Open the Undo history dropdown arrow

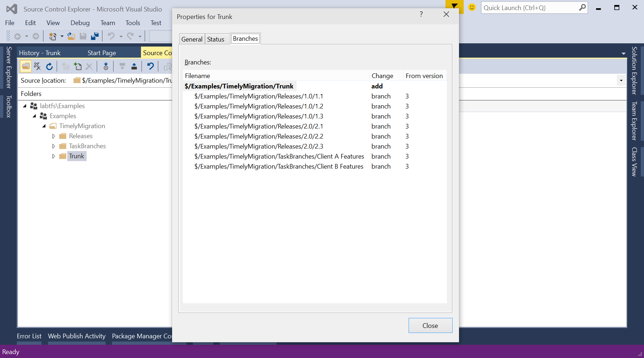point(121,36)
